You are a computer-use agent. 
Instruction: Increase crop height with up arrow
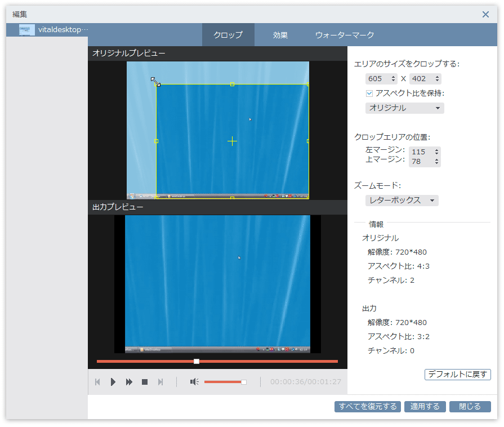(437, 77)
